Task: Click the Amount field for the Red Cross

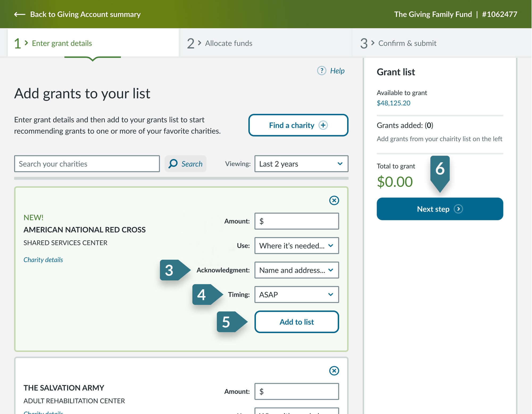Action: click(x=296, y=221)
